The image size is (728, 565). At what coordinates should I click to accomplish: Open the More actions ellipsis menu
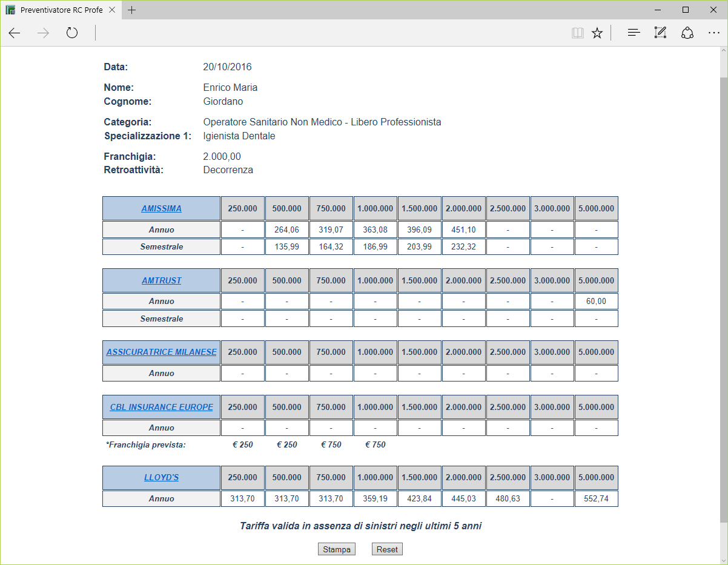coord(713,33)
